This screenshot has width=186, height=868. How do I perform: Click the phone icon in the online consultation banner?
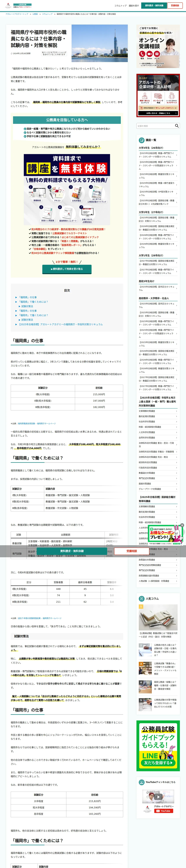tap(142, 54)
